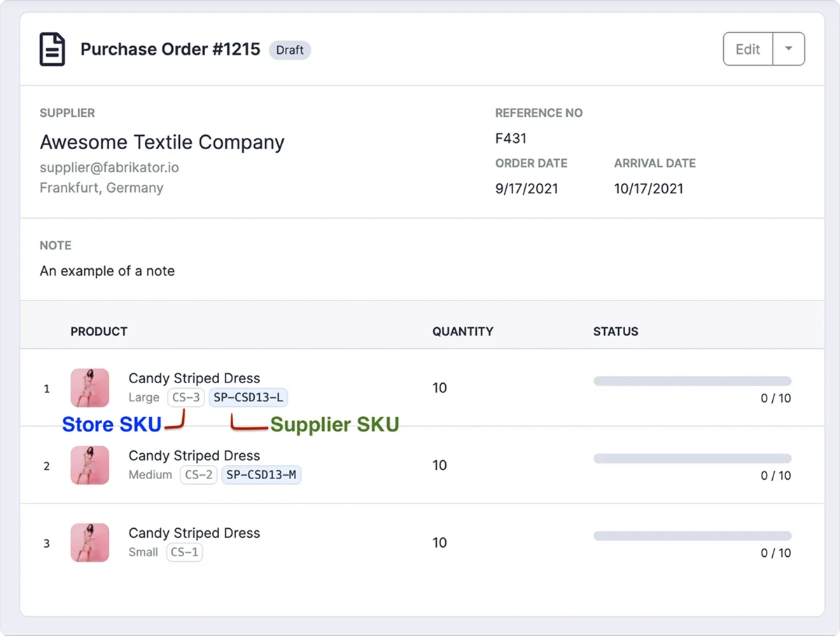Open the Large dress product thumbnail
Viewport: 840px width, 636px height.
pyautogui.click(x=90, y=388)
